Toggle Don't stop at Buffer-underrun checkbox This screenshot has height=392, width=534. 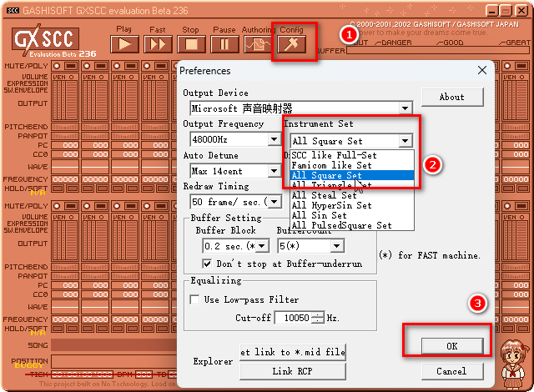pos(207,264)
